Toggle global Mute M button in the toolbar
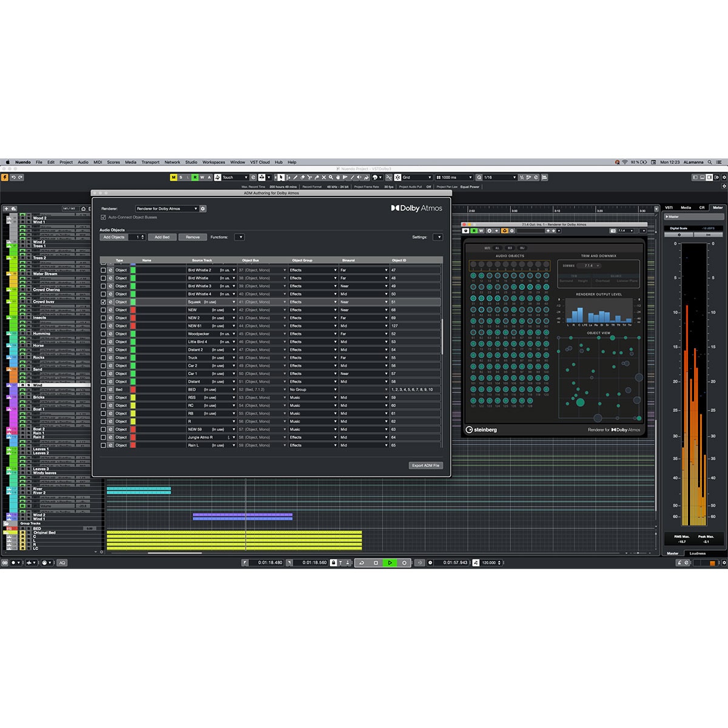 174,177
